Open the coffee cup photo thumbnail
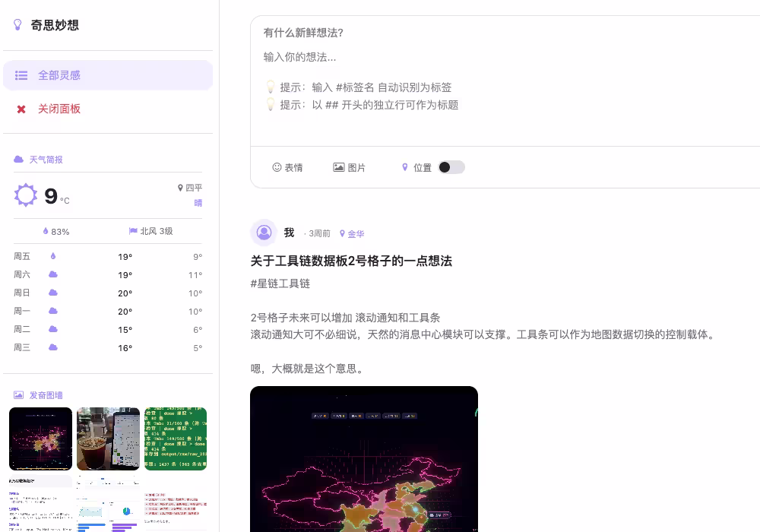Screen dimensions: 760x532 tap(108, 439)
